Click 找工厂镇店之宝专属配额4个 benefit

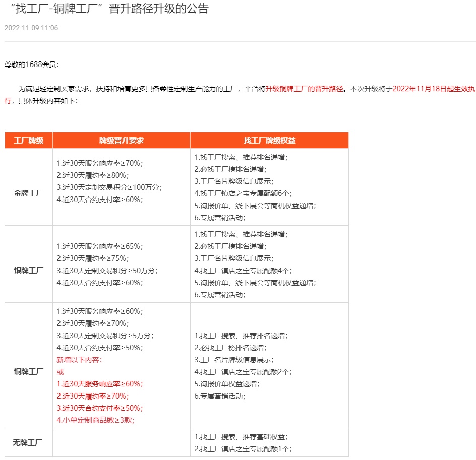[243, 271]
